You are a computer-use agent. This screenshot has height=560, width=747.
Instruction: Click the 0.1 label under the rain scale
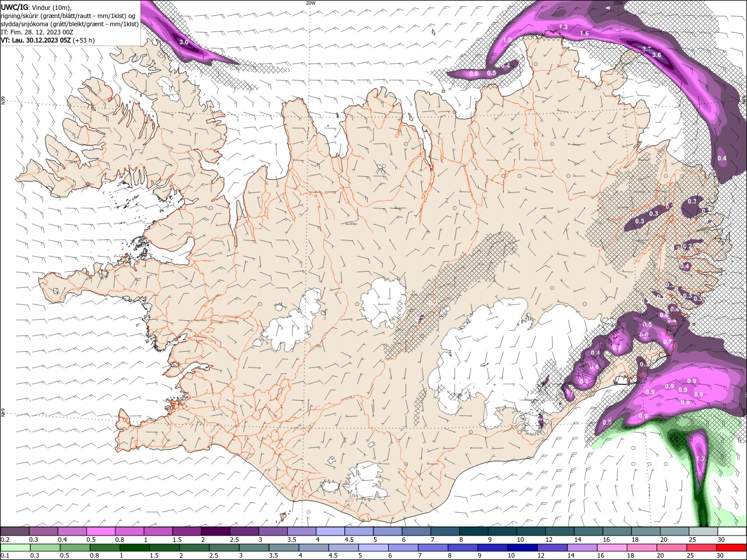(4, 555)
